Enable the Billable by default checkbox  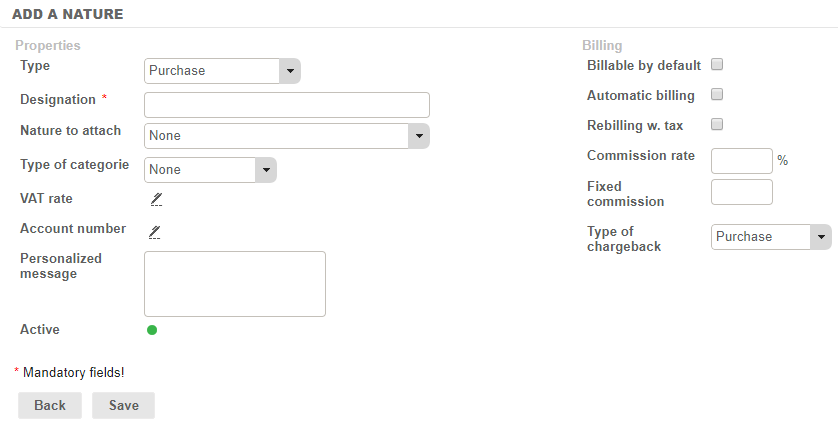(716, 65)
